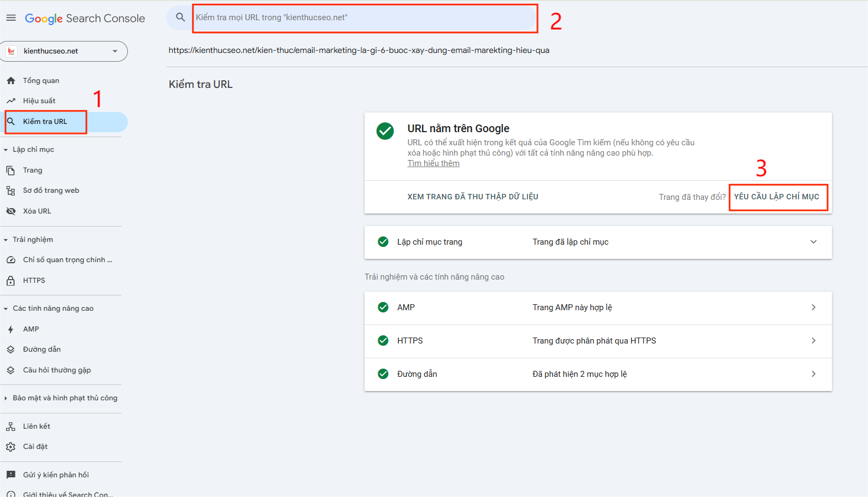
Task: Collapse the Lập chỉ mục sidebar section
Action: coord(5,150)
